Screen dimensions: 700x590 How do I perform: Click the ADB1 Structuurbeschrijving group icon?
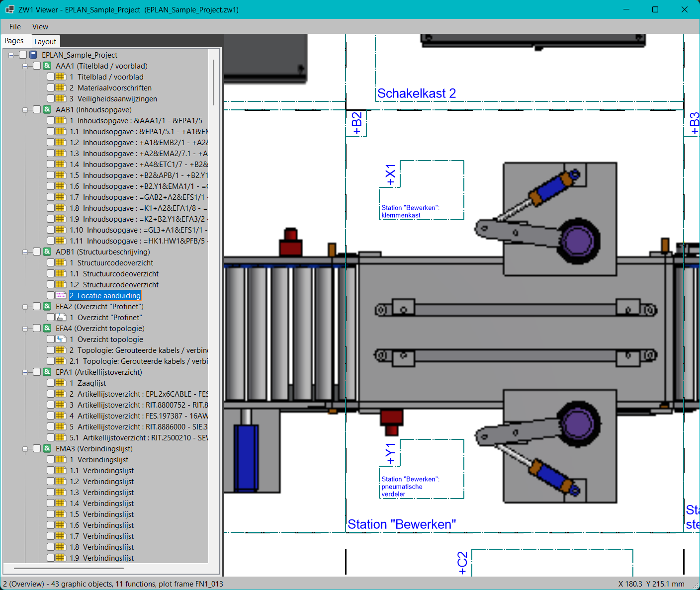(x=47, y=252)
